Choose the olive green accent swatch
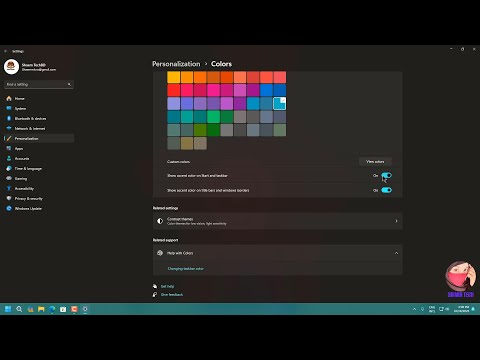This screenshot has width=480, height=360. coord(200,130)
